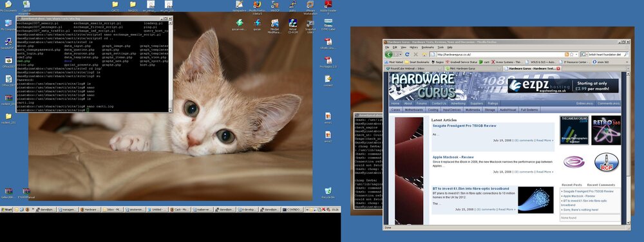Launch the putty desktop shortcut

pyautogui.click(x=292, y=6)
